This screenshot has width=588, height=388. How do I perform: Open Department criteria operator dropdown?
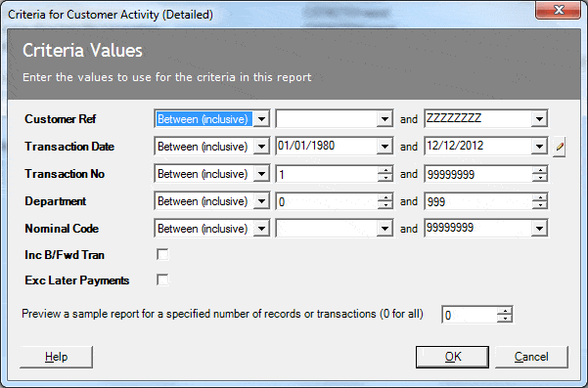click(x=261, y=201)
